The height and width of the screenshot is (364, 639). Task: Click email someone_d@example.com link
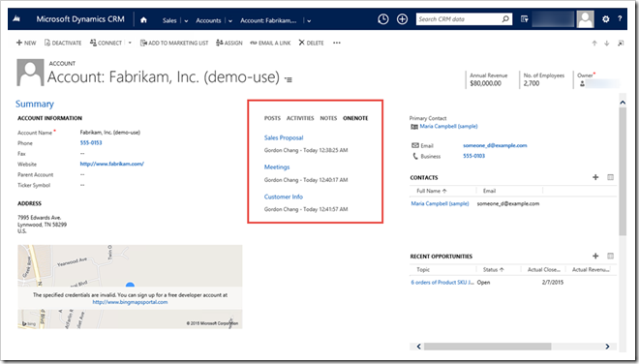pos(495,145)
